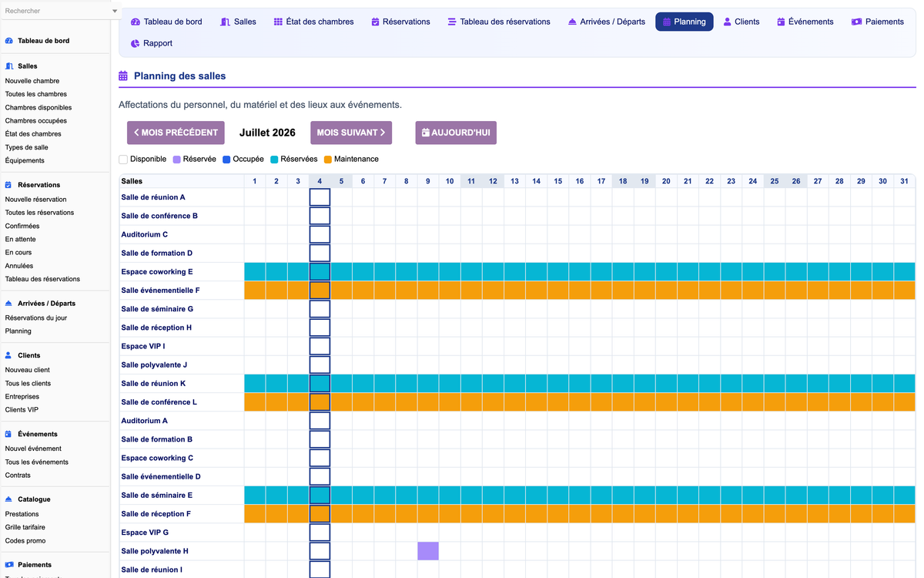Screen dimensions: 924x578
Task: Click the Auditorium C room name
Action: tap(145, 234)
